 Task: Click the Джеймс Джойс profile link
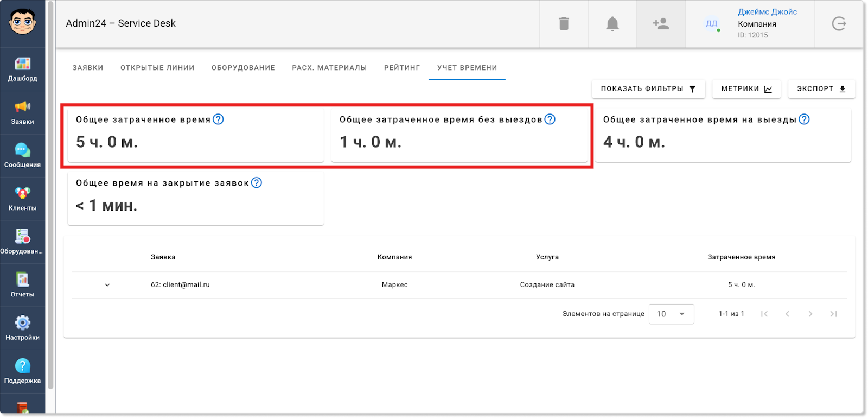(x=767, y=12)
